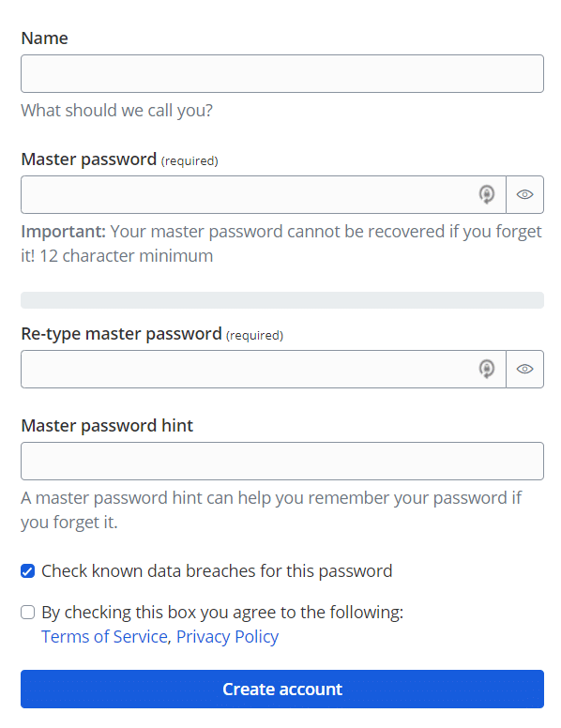Uncheck Check known data breaches checkbox

pos(28,571)
